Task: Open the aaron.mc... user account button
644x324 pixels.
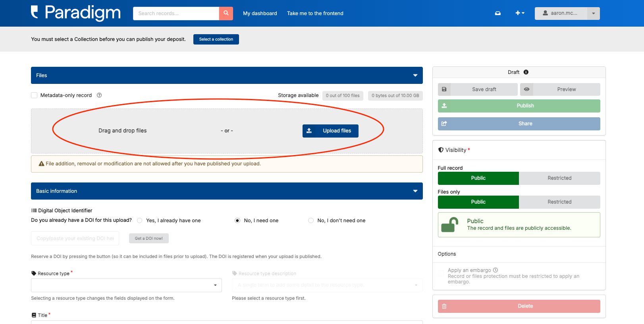Action: pyautogui.click(x=561, y=13)
